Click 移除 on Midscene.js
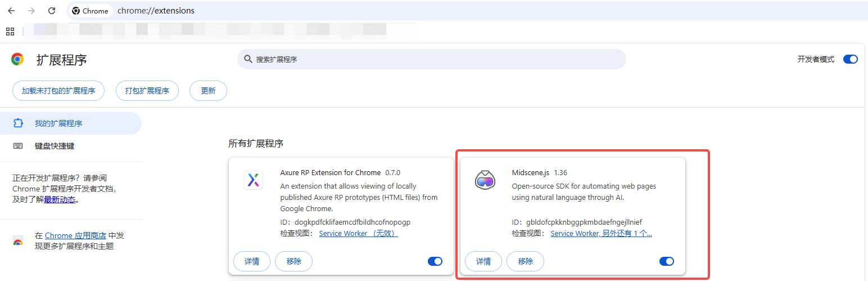The width and height of the screenshot is (868, 281). click(525, 261)
